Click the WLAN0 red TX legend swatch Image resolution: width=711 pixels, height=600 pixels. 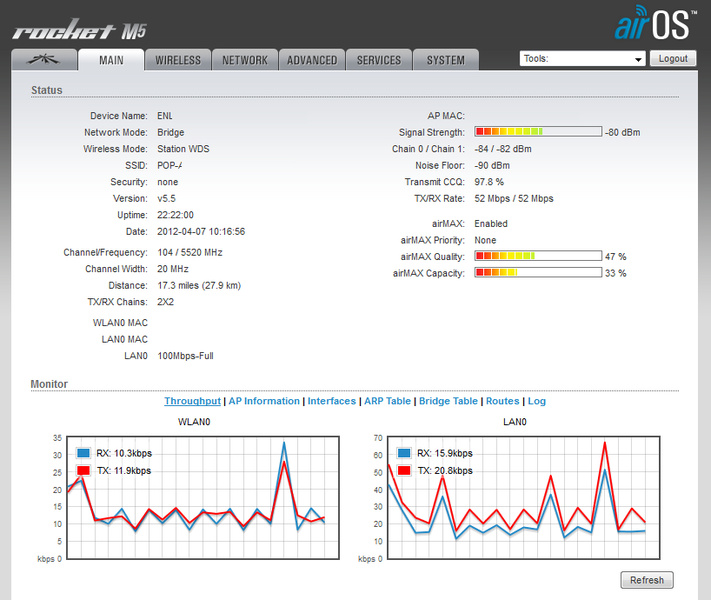coord(83,470)
